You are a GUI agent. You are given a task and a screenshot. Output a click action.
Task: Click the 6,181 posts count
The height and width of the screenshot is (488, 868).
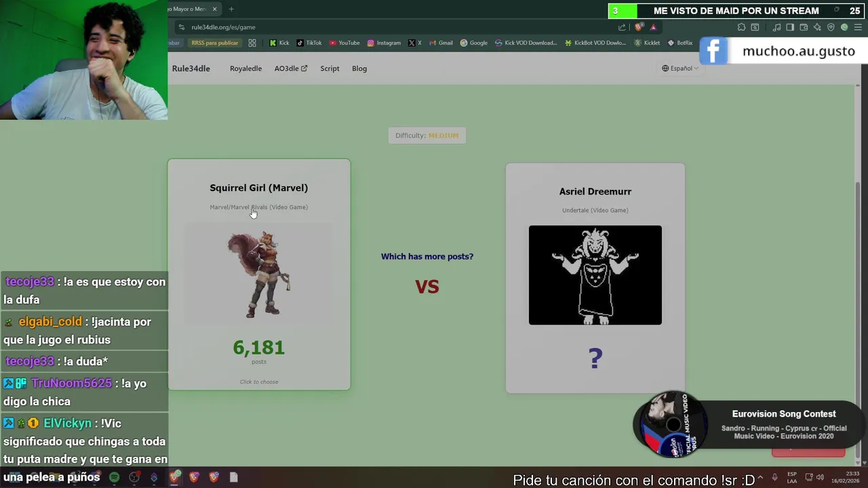pos(259,348)
